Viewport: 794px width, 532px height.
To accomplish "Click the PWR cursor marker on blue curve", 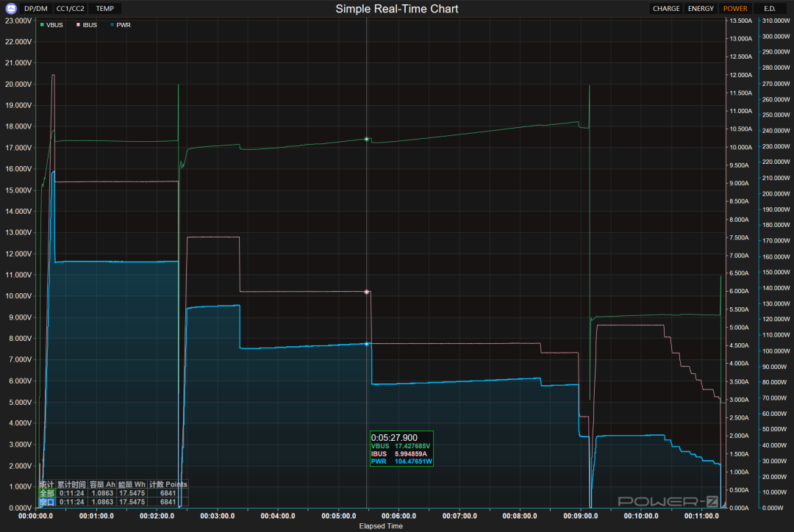I will click(367, 344).
